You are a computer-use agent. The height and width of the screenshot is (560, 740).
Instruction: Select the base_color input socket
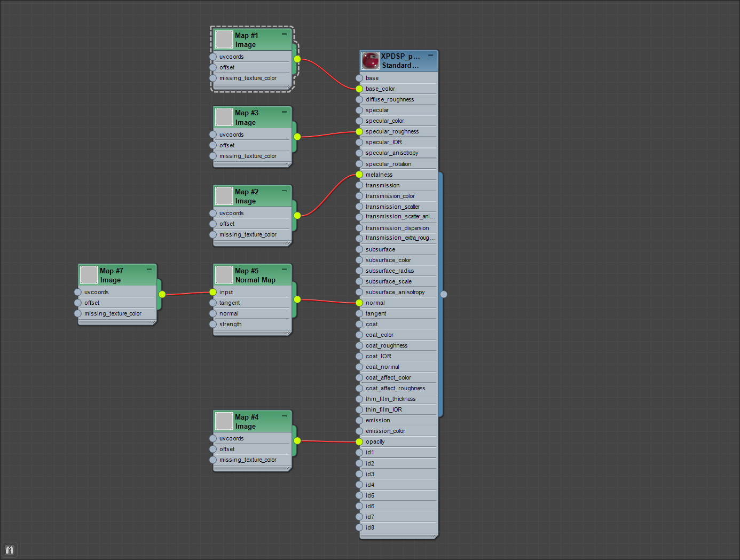359,89
